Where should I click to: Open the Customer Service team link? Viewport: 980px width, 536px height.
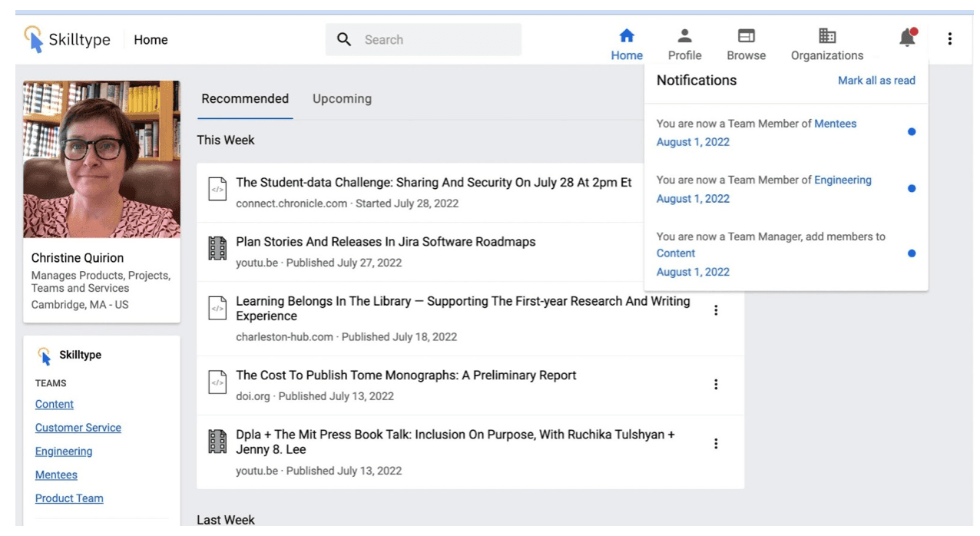click(78, 428)
